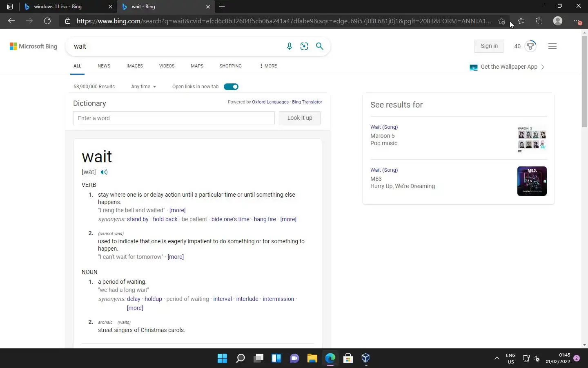
Task: Reload the page with refresh icon
Action: coord(47,21)
